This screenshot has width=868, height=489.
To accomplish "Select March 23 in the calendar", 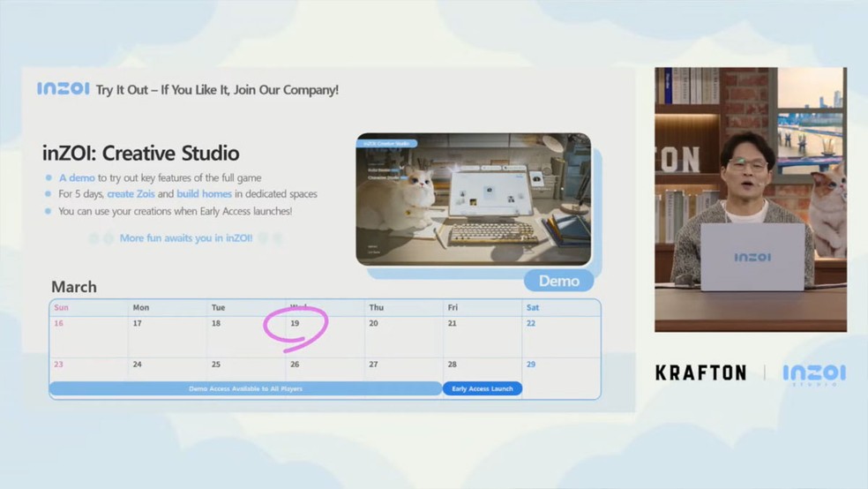I will [x=59, y=365].
